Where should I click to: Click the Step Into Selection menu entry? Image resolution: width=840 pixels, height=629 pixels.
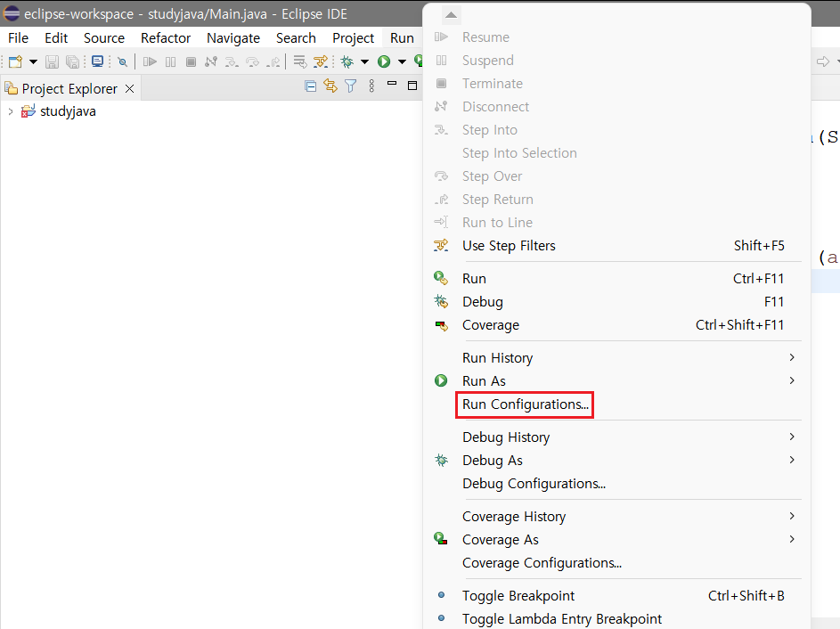point(616,153)
